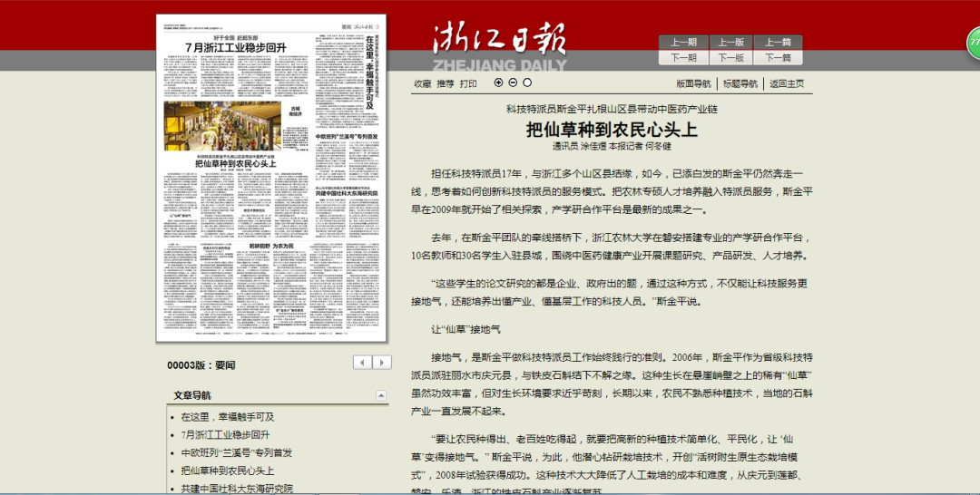This screenshot has height=495, width=980.
Task: Open 版面导航 page navigation menu
Action: coord(693,83)
